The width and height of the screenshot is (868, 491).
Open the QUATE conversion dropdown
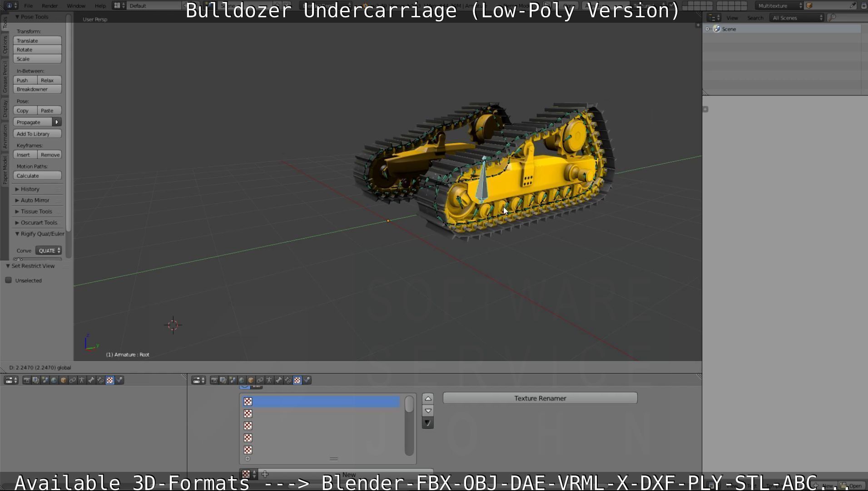point(49,251)
